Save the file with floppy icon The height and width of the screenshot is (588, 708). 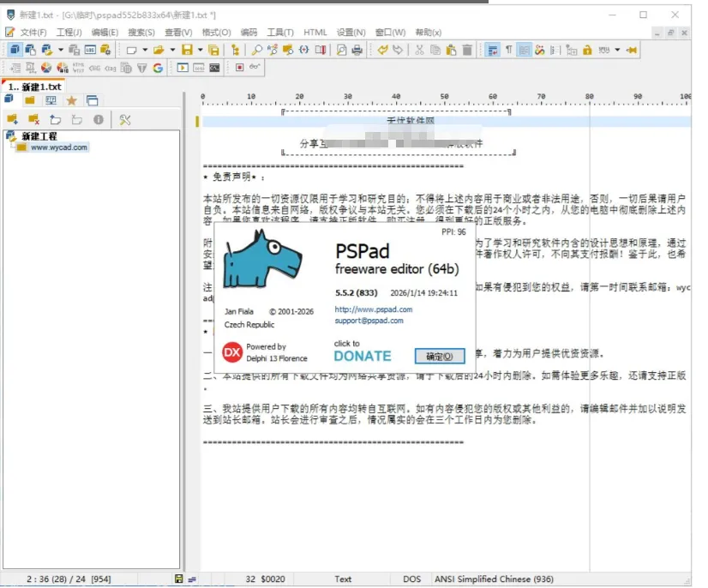coord(187,50)
